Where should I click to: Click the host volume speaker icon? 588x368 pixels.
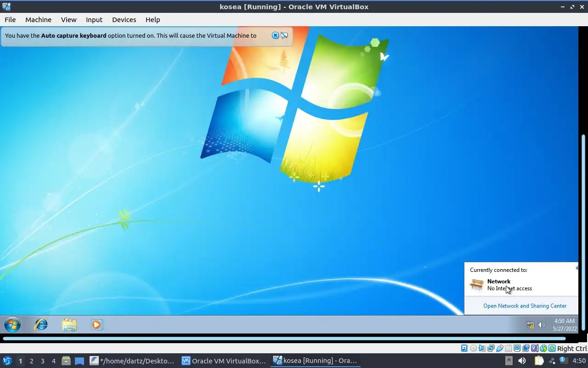522,361
